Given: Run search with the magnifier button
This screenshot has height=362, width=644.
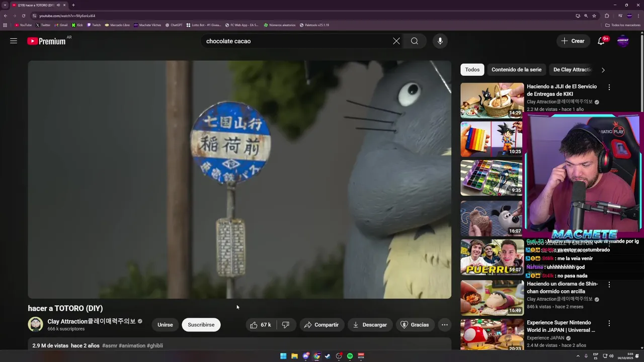Looking at the screenshot, I should coord(414,41).
